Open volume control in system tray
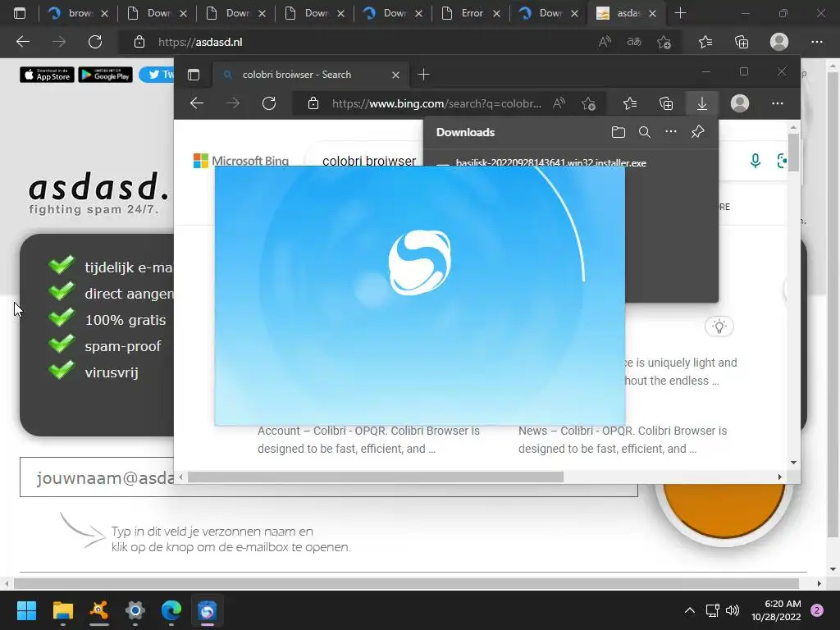Screen dimensions: 840x630 pos(733,610)
